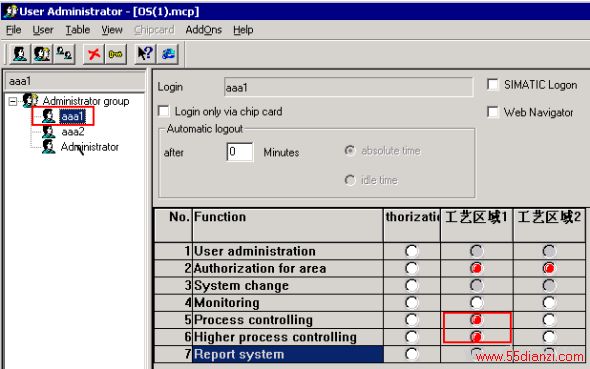Screen dimensions: 590x369
Task: Click the add user group toolbar icon
Action: click(42, 54)
